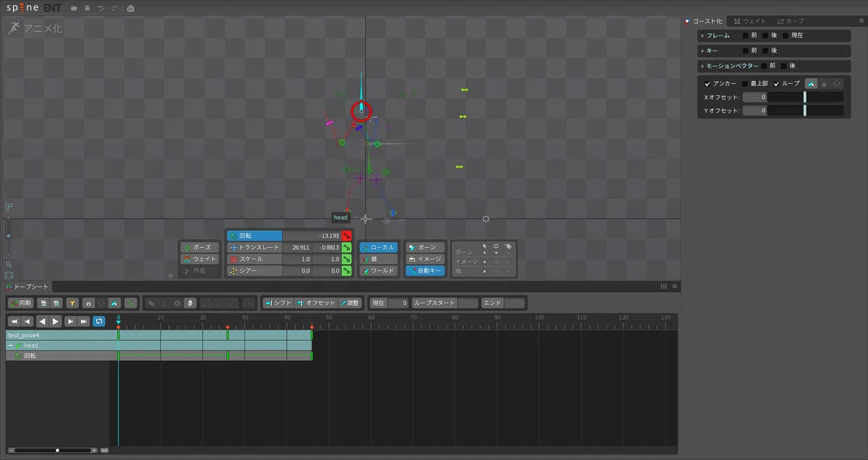Collapse the head bone row in dopesheet
The height and width of the screenshot is (460, 868).
tap(10, 346)
